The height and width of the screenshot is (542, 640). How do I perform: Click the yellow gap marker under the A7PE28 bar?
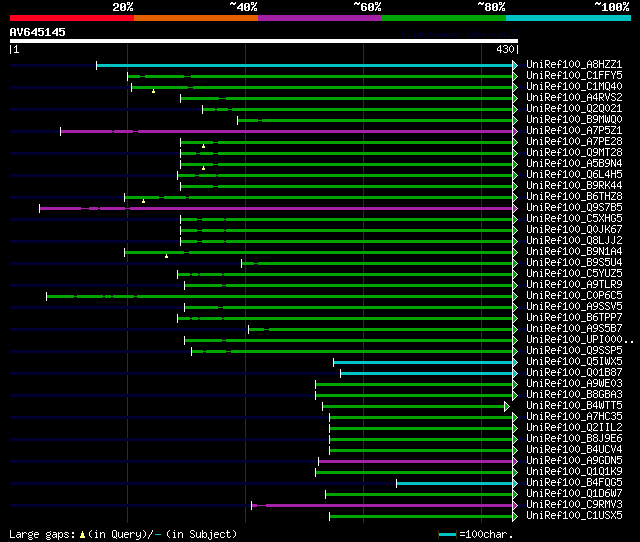[x=203, y=146]
